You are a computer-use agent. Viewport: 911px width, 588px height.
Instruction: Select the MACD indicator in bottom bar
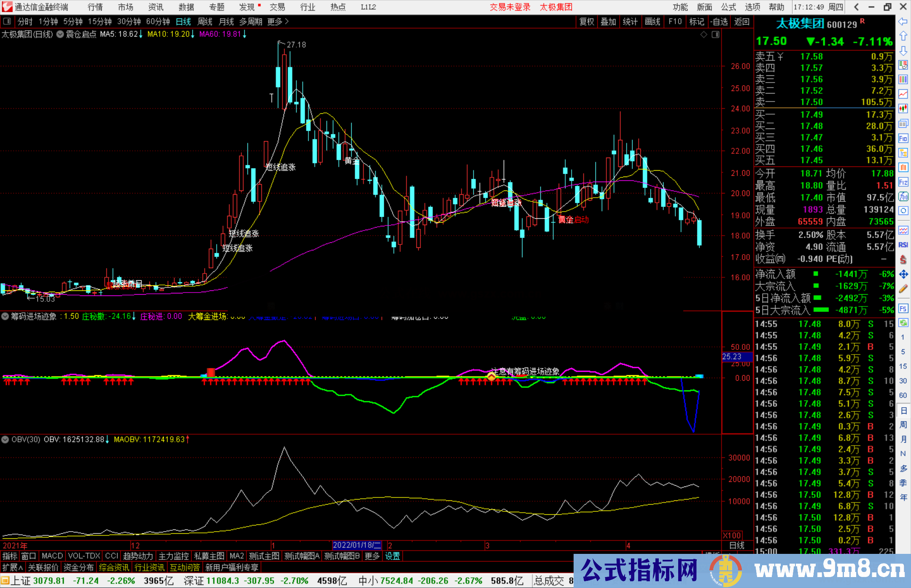[52, 556]
